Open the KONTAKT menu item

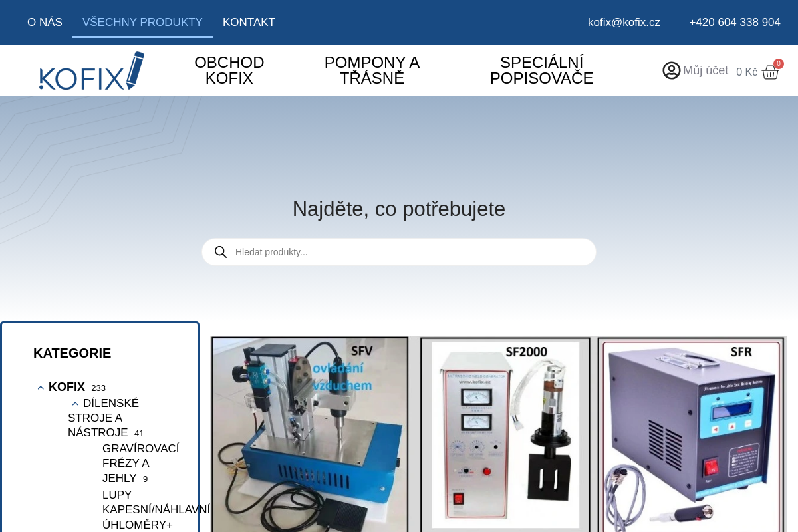coord(249,22)
